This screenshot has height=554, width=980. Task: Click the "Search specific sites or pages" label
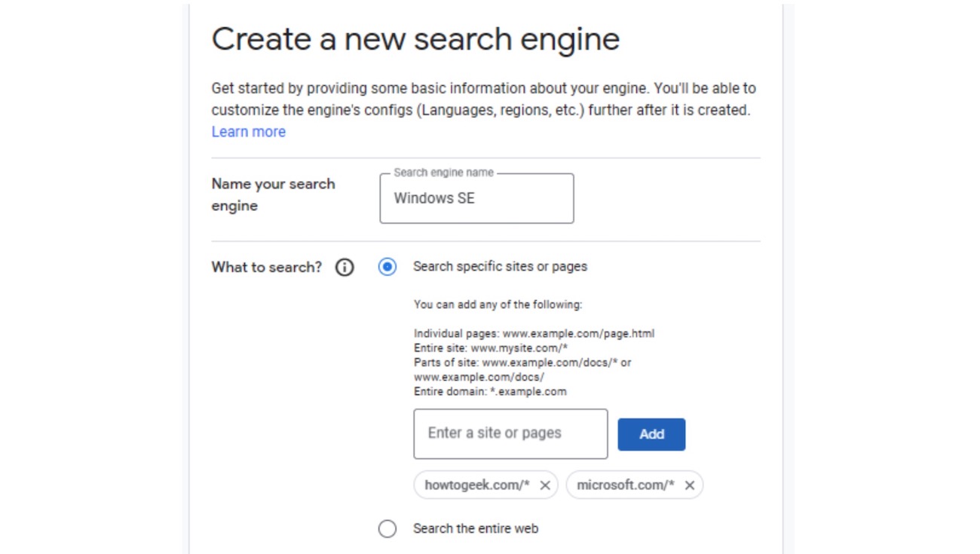point(500,267)
